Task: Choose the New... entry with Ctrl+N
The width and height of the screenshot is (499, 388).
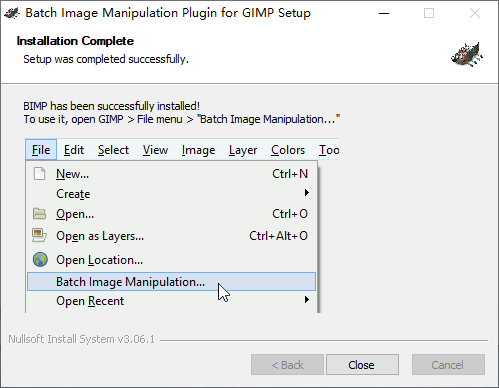Action: tap(172, 174)
